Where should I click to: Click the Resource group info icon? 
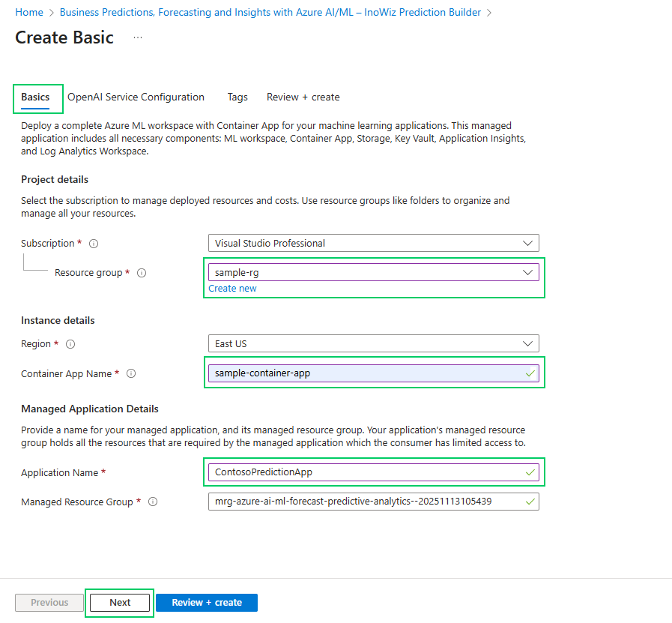point(142,273)
